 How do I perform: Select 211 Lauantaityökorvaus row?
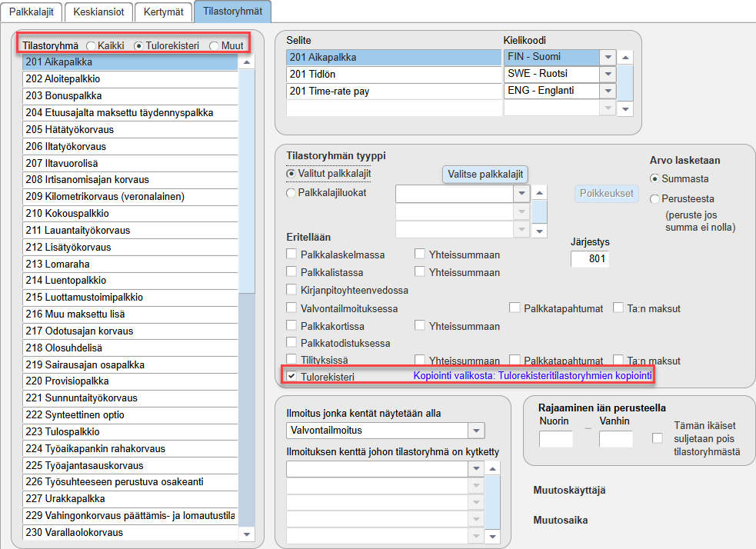click(x=130, y=230)
